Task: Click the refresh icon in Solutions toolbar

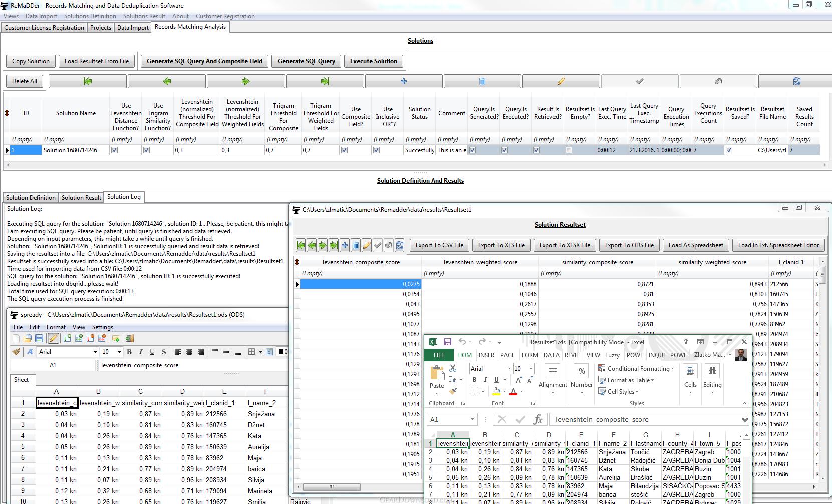Action: tap(796, 81)
